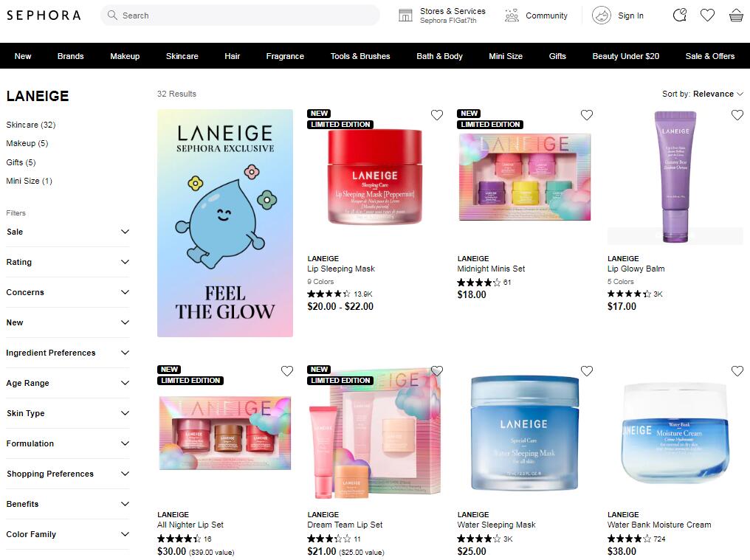The image size is (750, 560).
Task: Open the Skincare navigation menu
Action: coord(182,56)
